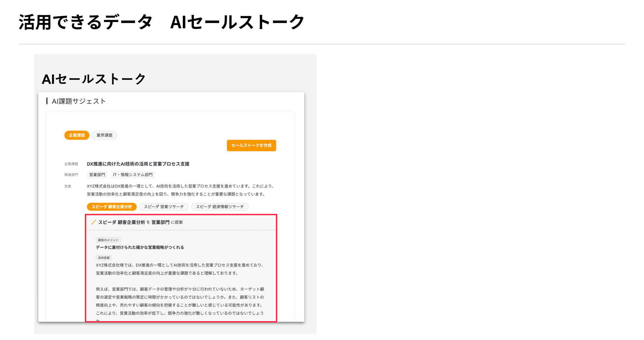Click the IT・情報システム部門 department tag
This screenshot has width=644, height=340.
[133, 175]
